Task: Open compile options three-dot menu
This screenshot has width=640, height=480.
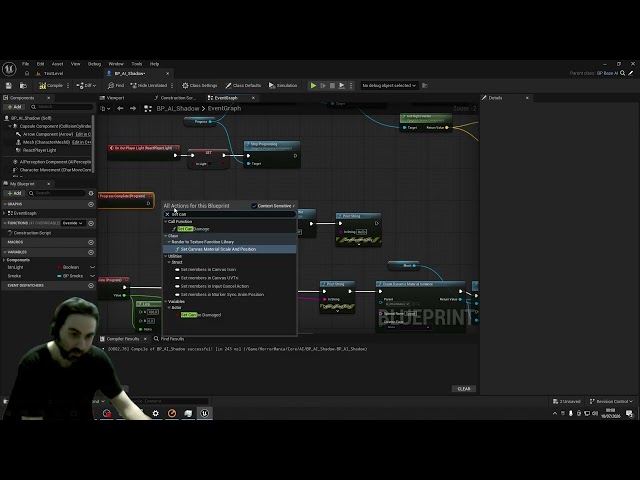Action: [68, 86]
